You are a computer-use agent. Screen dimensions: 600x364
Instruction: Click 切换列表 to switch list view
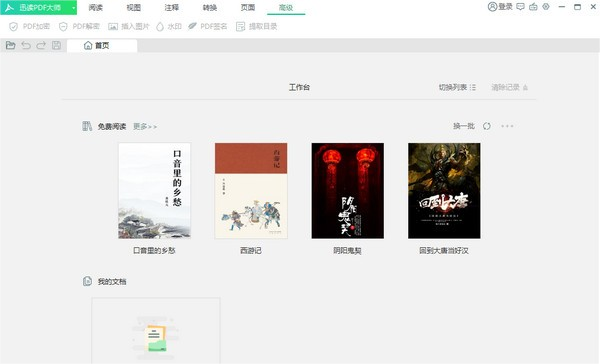tap(457, 87)
